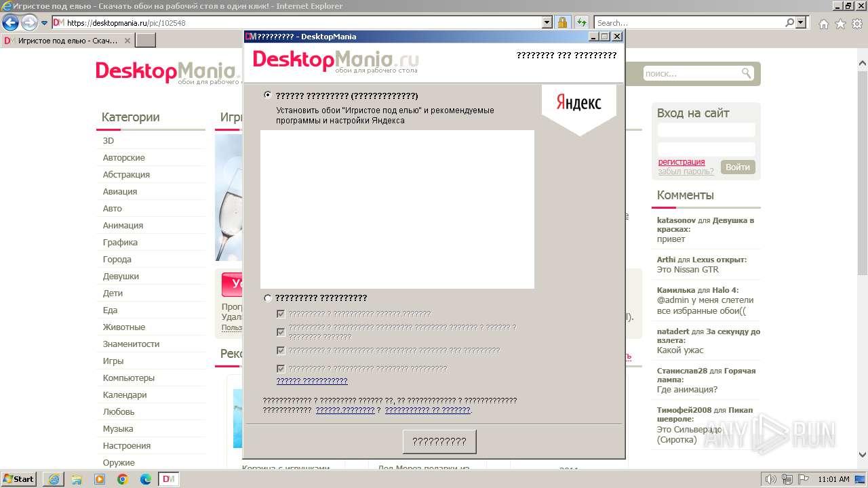Image resolution: width=868 pixels, height=488 pixels.
Task: Open the first underlined agreement link
Action: pyautogui.click(x=345, y=410)
